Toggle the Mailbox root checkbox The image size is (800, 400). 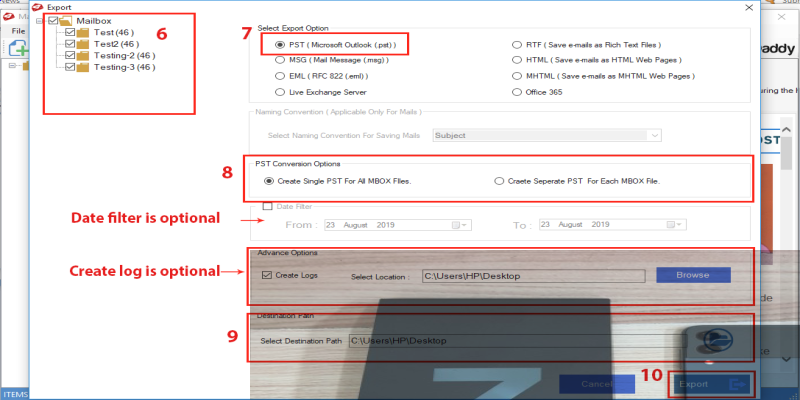click(x=54, y=21)
